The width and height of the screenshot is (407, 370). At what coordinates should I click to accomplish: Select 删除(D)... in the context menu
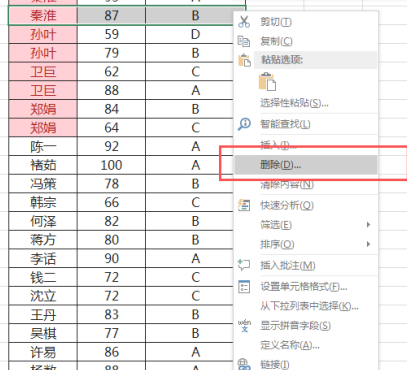[x=306, y=165]
